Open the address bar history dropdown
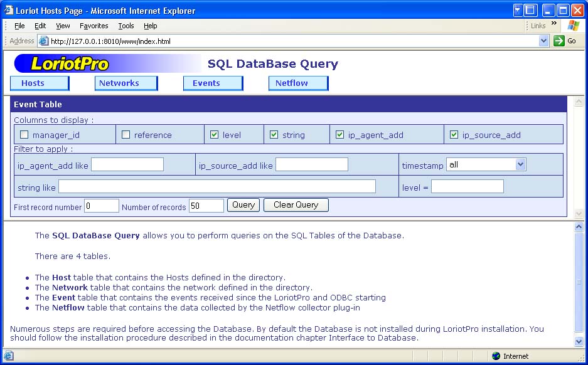The width and height of the screenshot is (588, 365). [543, 41]
